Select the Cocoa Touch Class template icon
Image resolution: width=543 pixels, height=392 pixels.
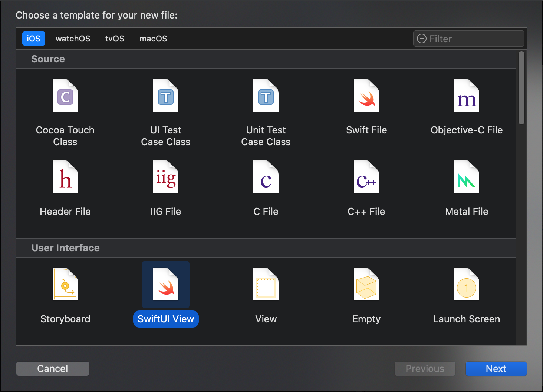65,96
